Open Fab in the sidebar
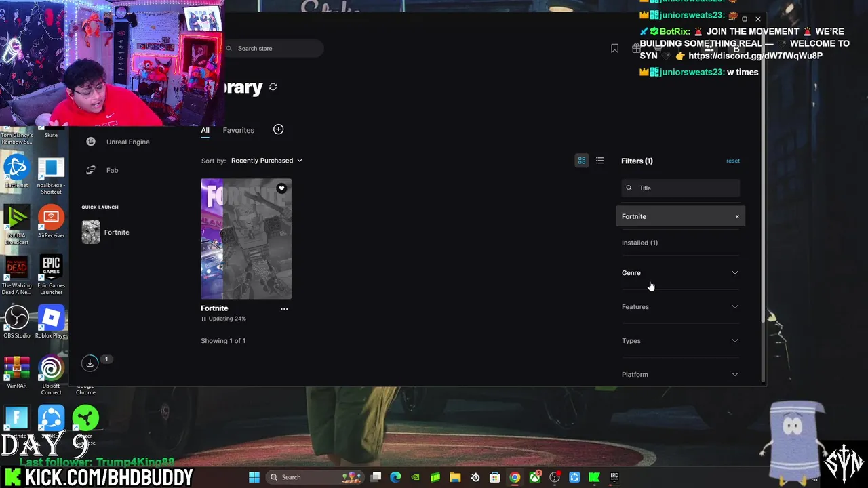 tap(102, 170)
